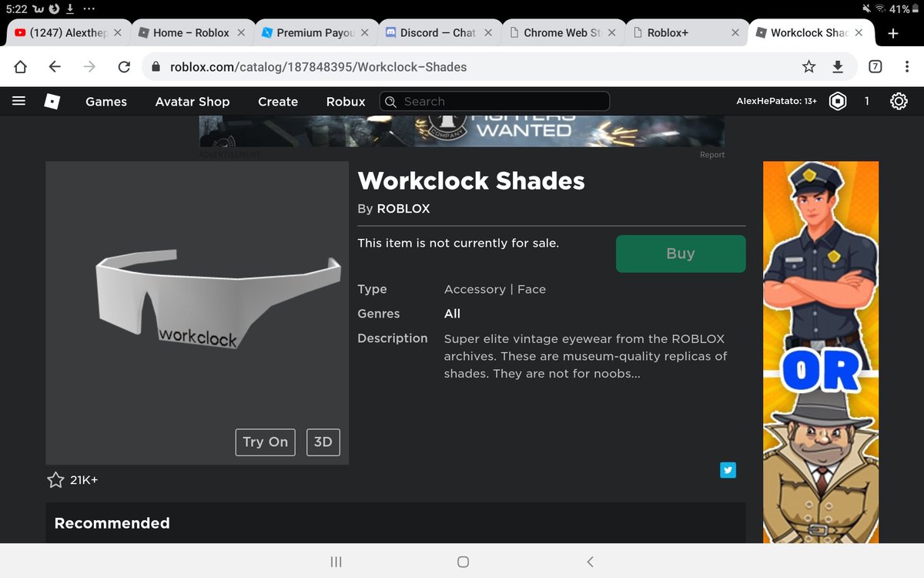Tap the Android recent apps button
The image size is (924, 578).
[336, 562]
